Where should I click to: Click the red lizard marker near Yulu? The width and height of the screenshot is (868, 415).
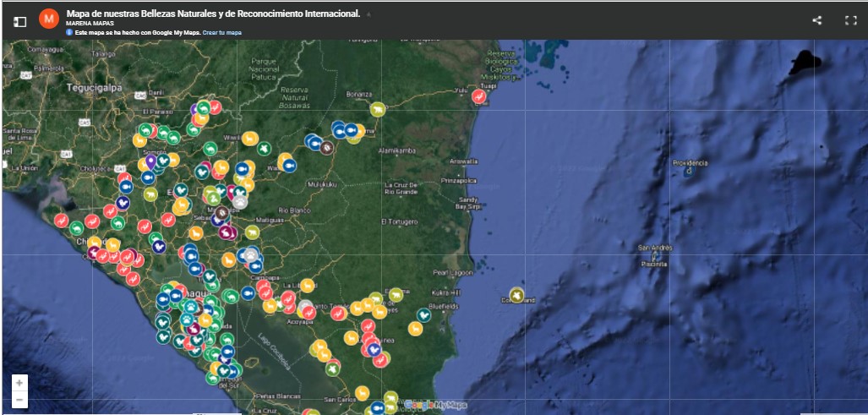coord(478,97)
